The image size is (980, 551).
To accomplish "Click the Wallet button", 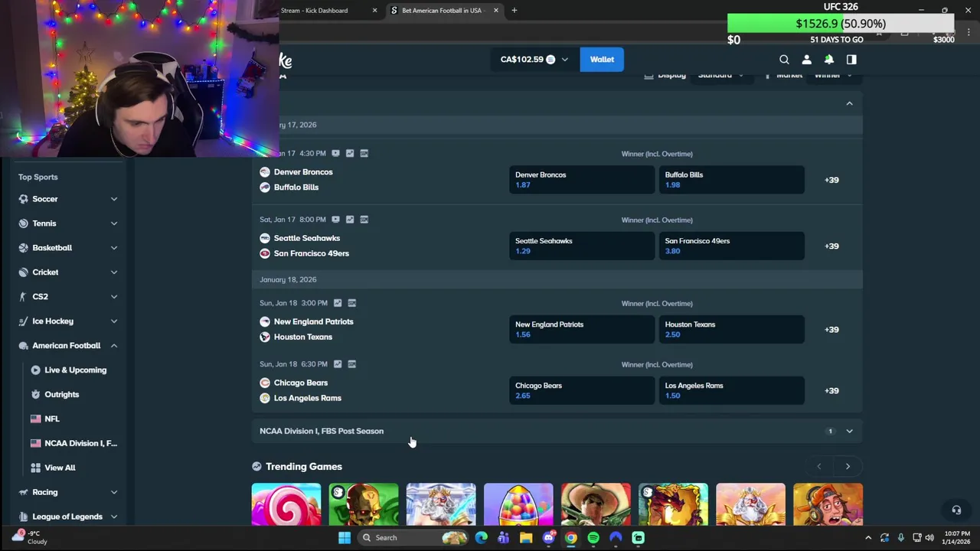I will tap(602, 59).
